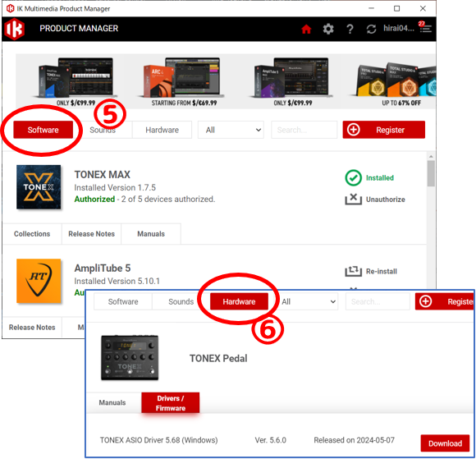The image size is (476, 459).
Task: Go to the red Home icon
Action: point(306,29)
